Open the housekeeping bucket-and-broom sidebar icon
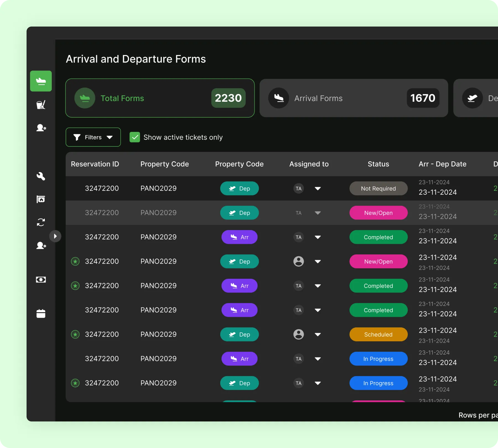 pos(41,105)
